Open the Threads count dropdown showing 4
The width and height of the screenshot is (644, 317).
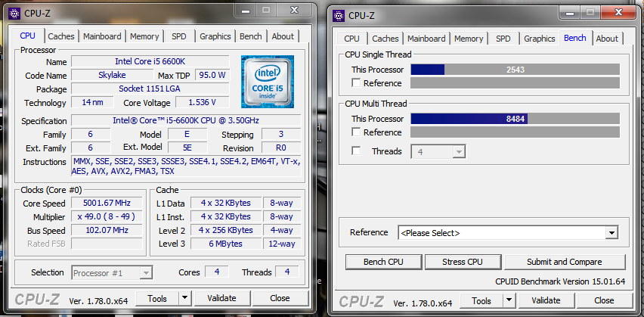pos(438,152)
